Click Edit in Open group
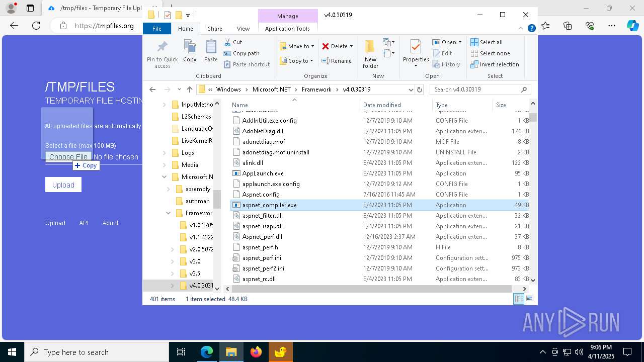644x362 pixels. pyautogui.click(x=442, y=53)
